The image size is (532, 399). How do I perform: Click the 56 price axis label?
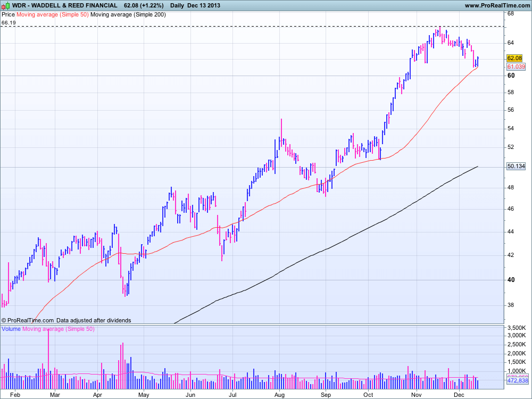pyautogui.click(x=511, y=110)
